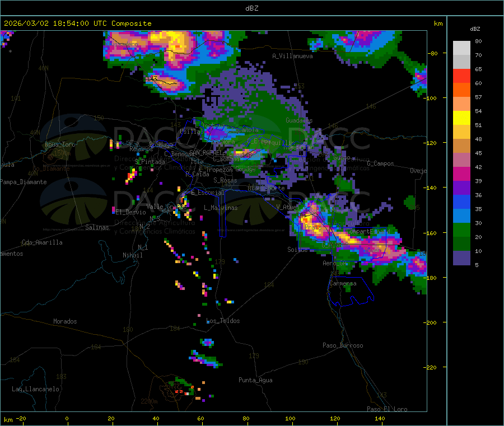Click the Paso_Barroso location label
The height and width of the screenshot is (426, 504).
343,345
